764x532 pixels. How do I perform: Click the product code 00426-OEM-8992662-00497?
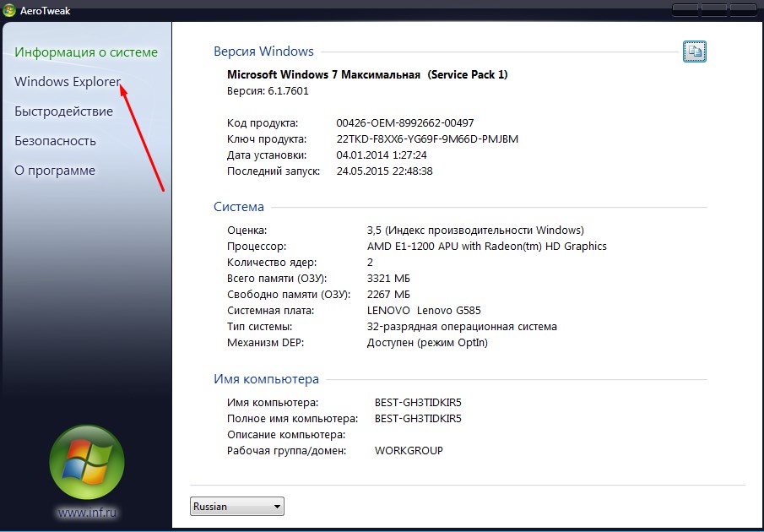pos(405,122)
